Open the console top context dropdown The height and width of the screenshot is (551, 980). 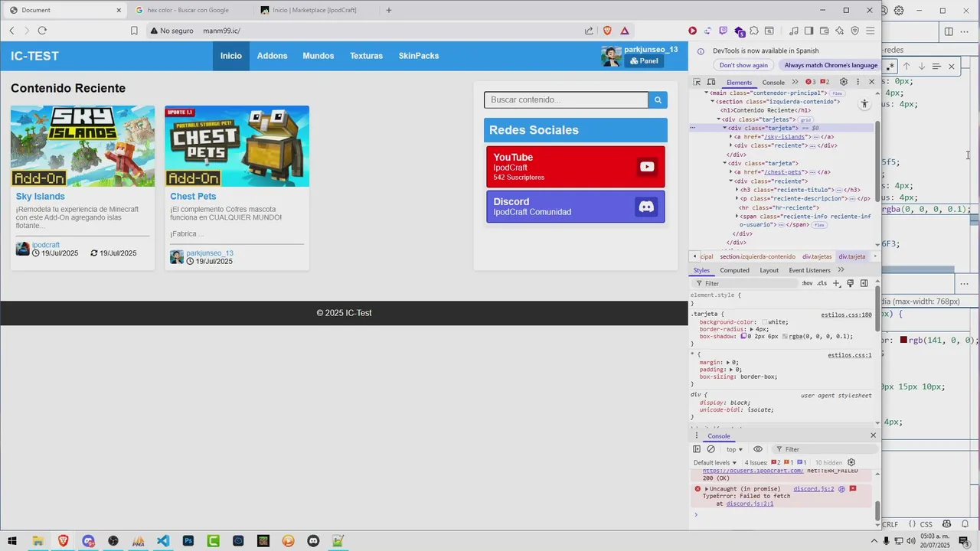(734, 449)
